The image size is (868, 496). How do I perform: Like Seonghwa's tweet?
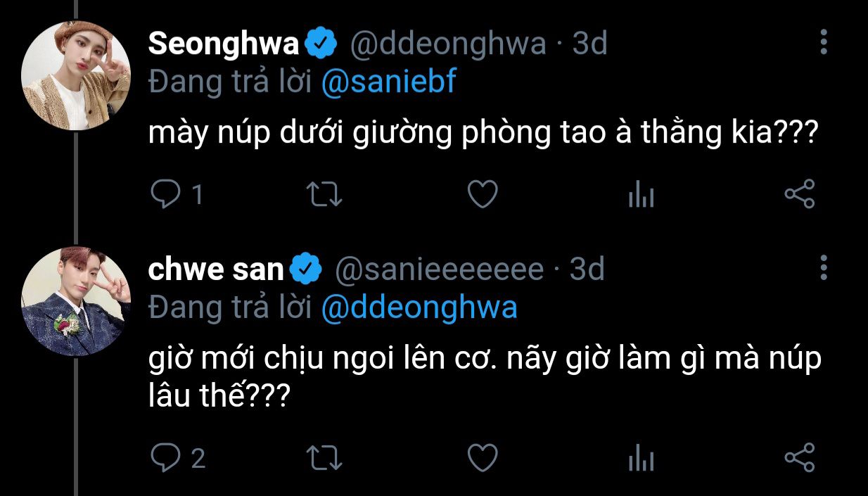tap(483, 194)
